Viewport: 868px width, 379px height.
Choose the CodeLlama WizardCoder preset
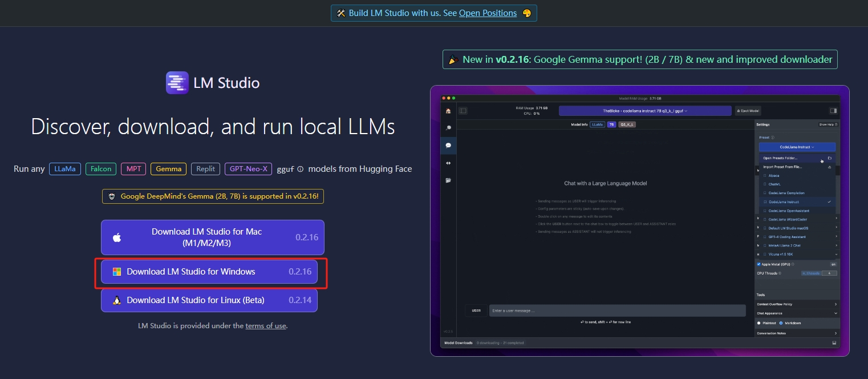(797, 219)
